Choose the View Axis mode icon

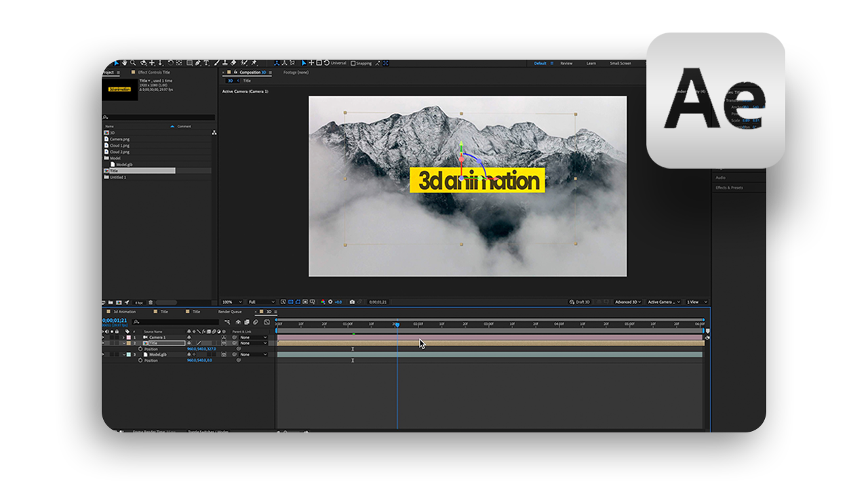292,63
